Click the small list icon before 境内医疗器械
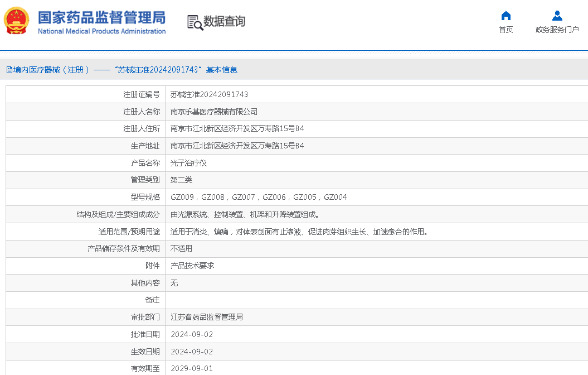This screenshot has width=588, height=375. point(9,70)
